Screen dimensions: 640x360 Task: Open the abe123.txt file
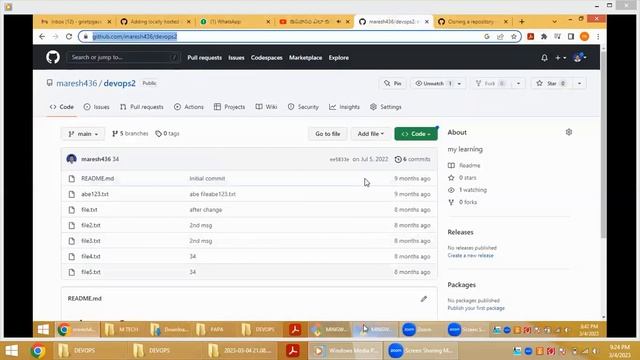pos(95,194)
